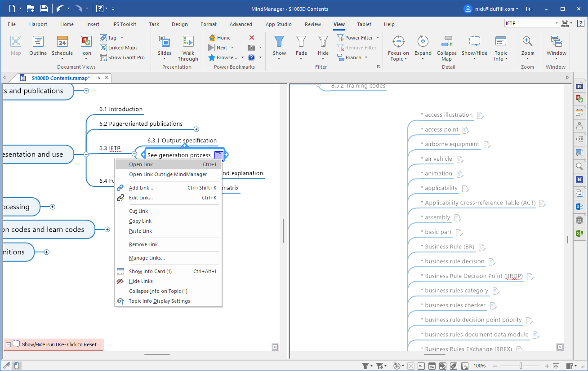
Task: Click the Focus on Topic icon
Action: pyautogui.click(x=398, y=42)
